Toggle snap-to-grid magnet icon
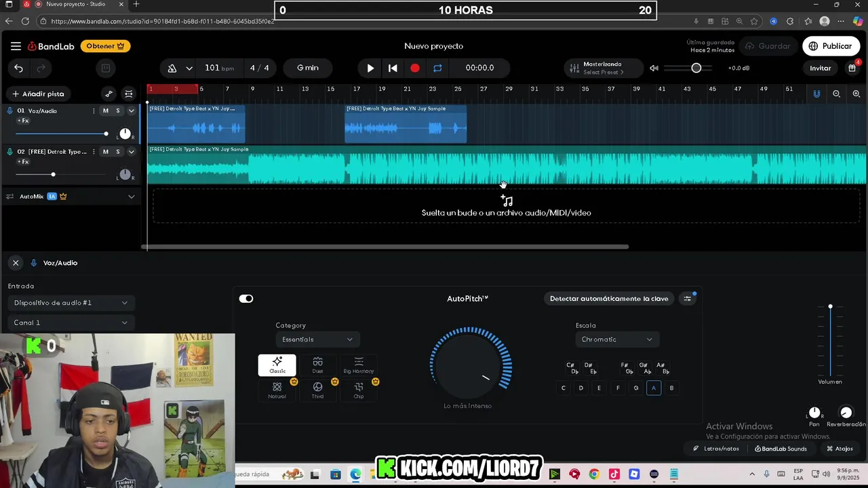This screenshot has width=868, height=488. (x=816, y=94)
